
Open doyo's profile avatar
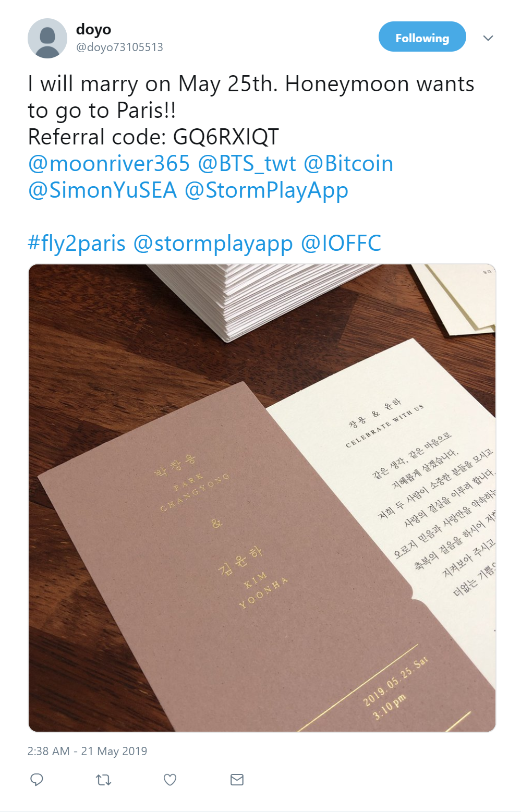47,38
